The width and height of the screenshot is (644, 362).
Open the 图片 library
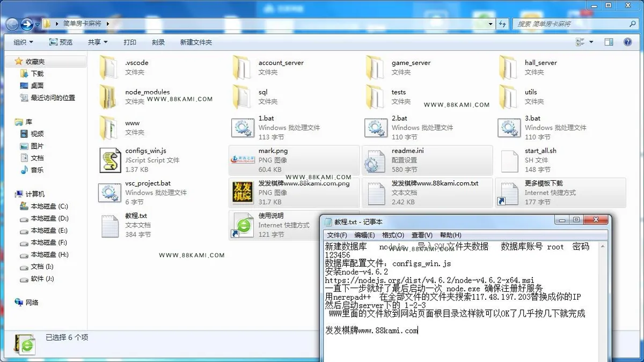click(37, 146)
